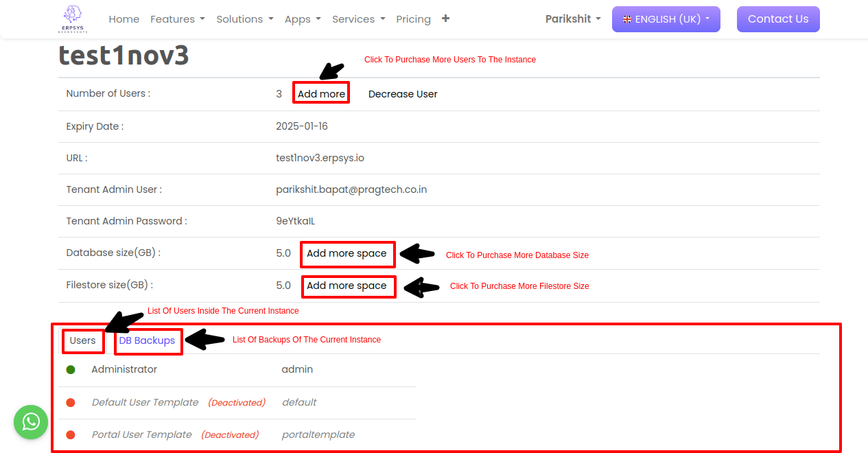Switch to the DB Backups tab
The height and width of the screenshot is (453, 868).
pos(147,340)
